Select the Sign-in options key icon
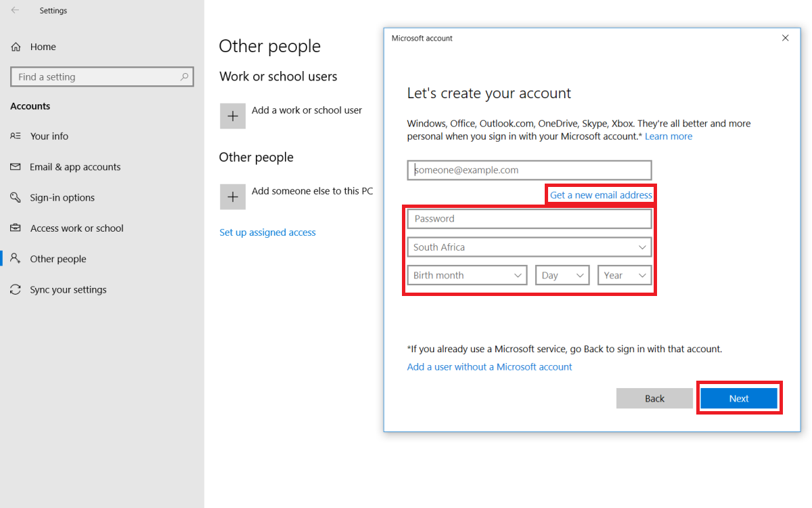The height and width of the screenshot is (508, 812). (x=16, y=198)
